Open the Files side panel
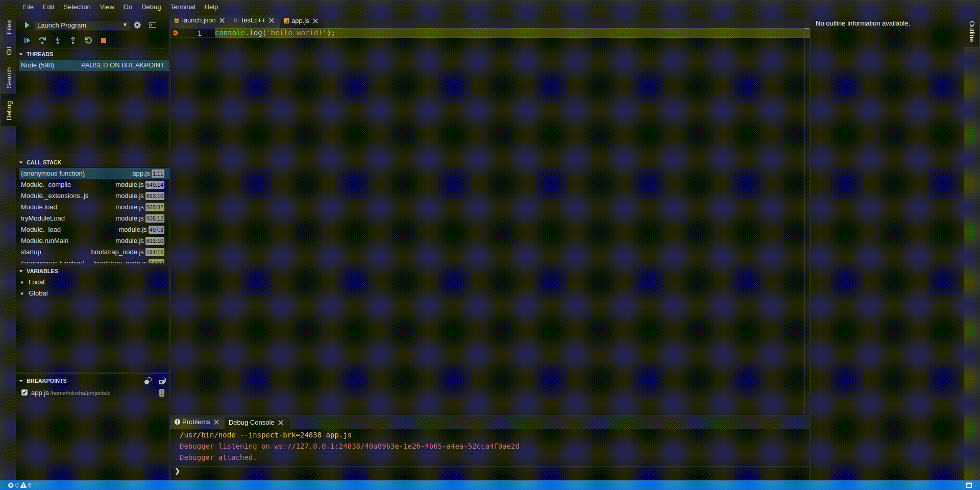Viewport: 980px width, 490px height. (9, 27)
